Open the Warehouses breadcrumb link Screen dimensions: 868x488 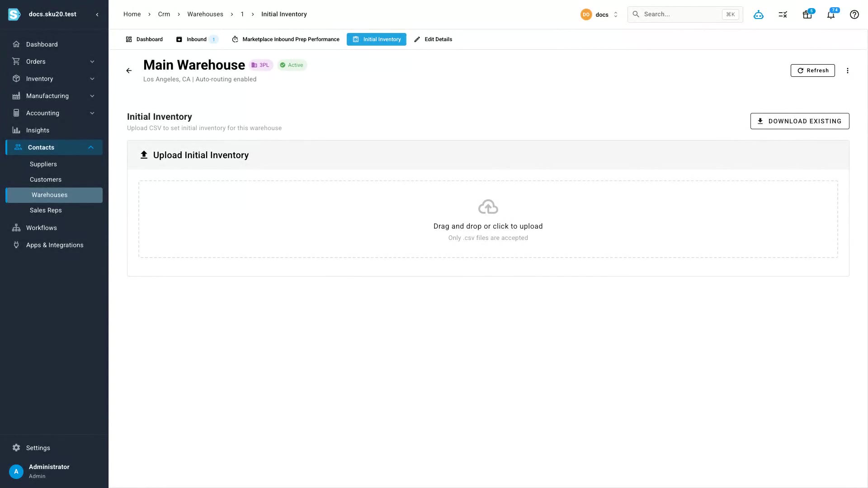pyautogui.click(x=205, y=14)
